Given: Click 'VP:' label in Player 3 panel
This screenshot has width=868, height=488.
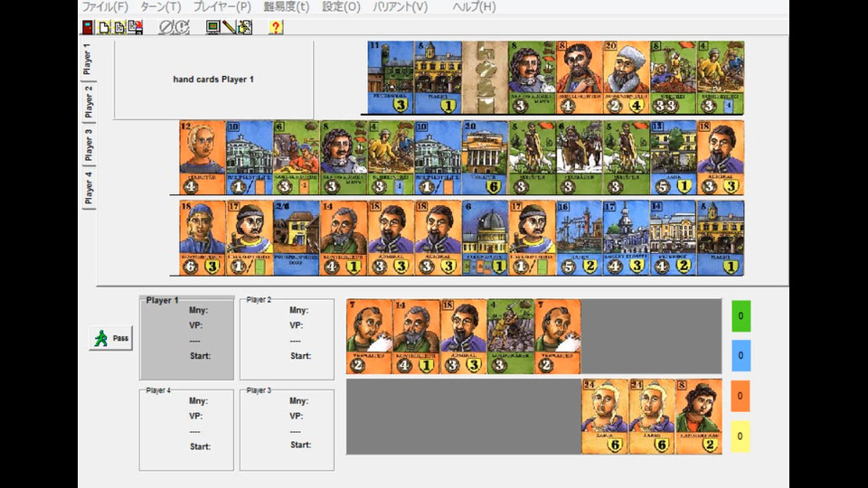Looking at the screenshot, I should [x=297, y=416].
